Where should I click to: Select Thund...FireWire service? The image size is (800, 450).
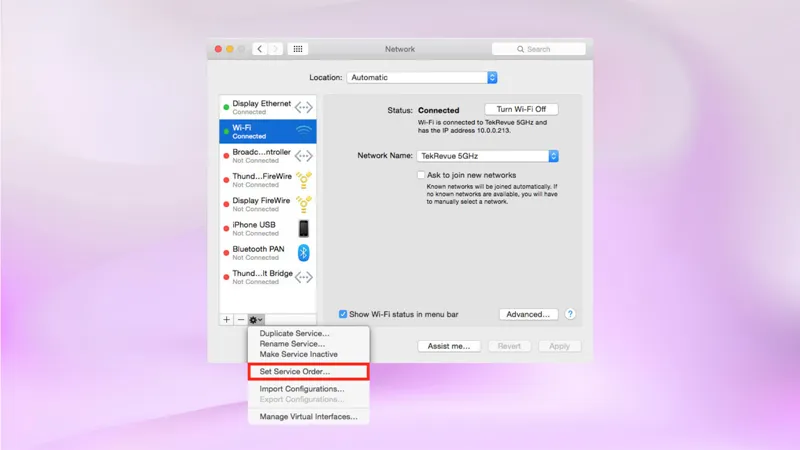click(x=268, y=180)
